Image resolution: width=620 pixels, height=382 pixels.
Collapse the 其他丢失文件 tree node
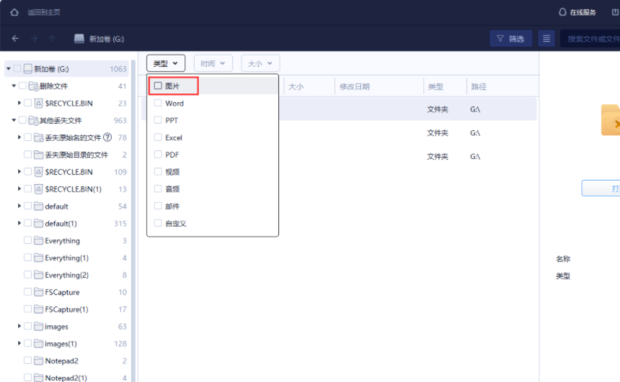pyautogui.click(x=14, y=120)
